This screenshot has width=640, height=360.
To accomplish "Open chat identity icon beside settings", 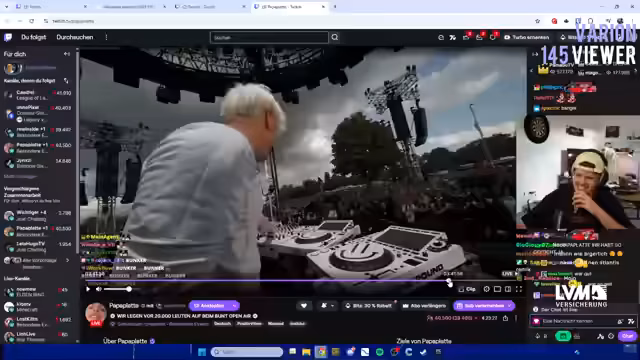I will (600, 336).
